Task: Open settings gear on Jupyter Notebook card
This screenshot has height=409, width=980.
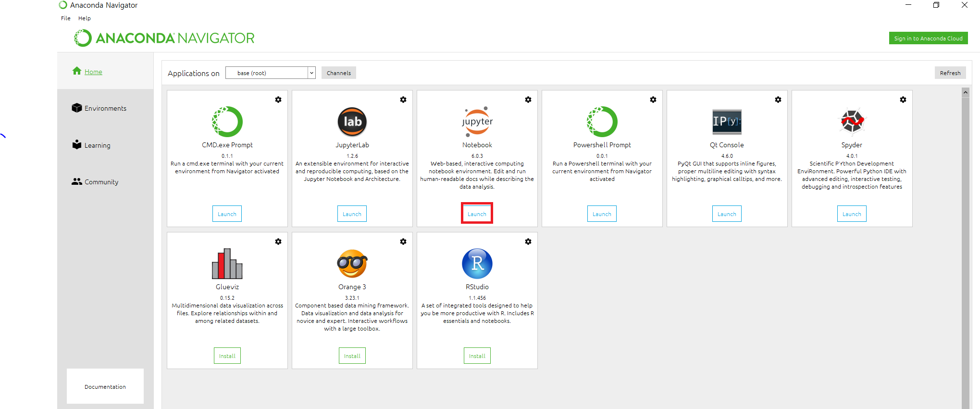Action: pos(528,100)
